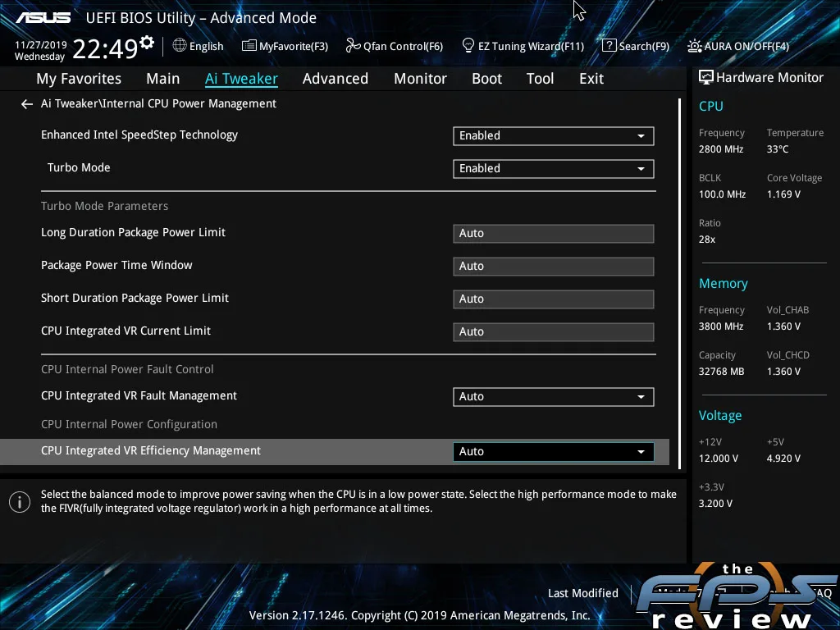Select the Enhanced Intel SpeedStep Technology label
The width and height of the screenshot is (840, 630).
139,135
